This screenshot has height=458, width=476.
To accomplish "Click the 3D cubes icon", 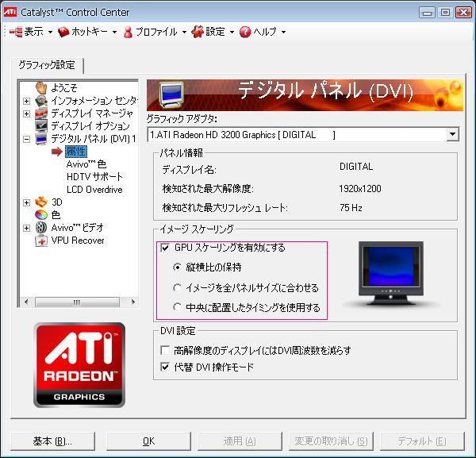I will click(41, 202).
